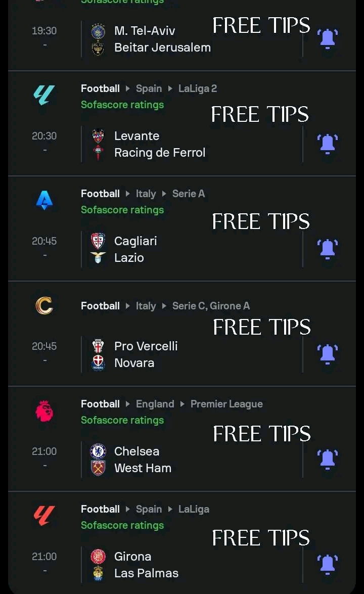Click the Girona club crest

98,557
